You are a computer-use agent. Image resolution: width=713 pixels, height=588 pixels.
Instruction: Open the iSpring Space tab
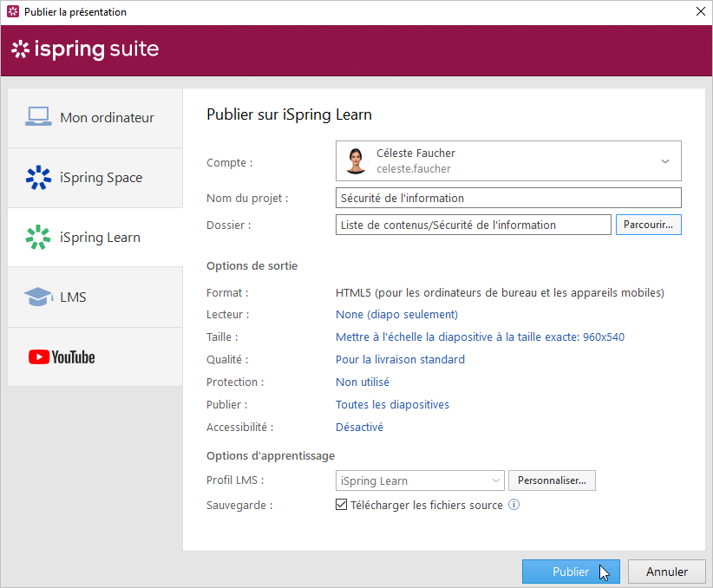101,178
